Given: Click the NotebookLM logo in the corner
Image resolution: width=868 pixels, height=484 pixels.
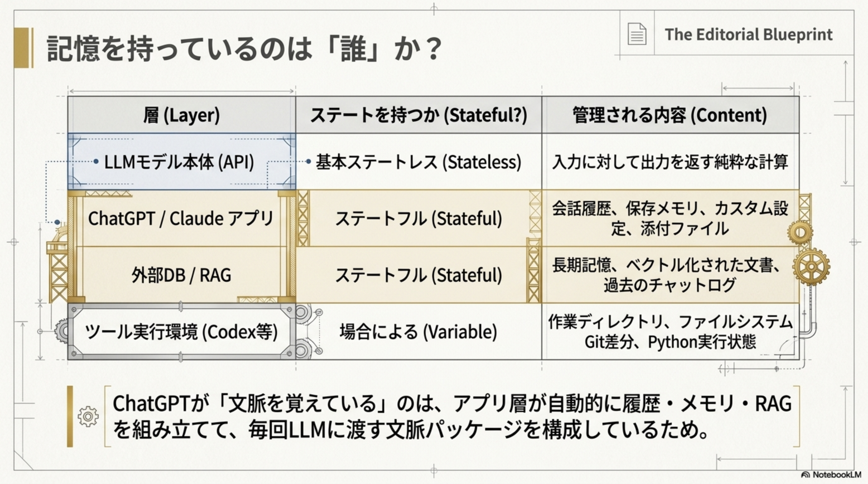Looking at the screenshot, I should click(x=806, y=475).
